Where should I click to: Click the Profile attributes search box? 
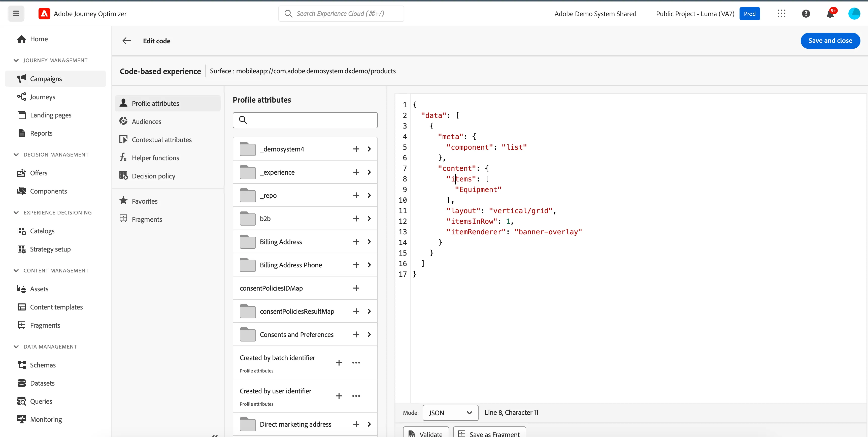305,120
